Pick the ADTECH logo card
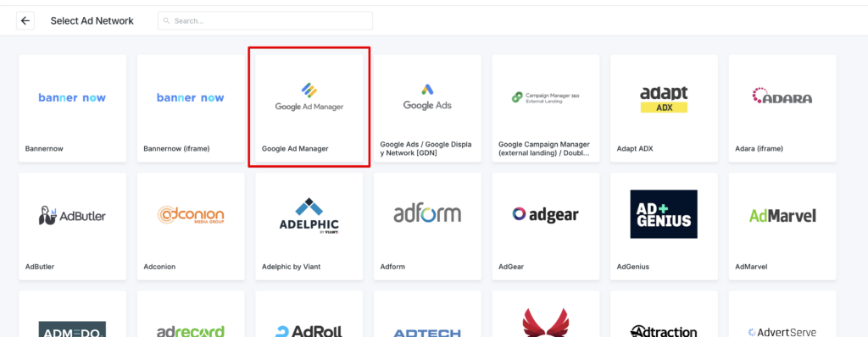Screen dimensions: 868x337 [x=427, y=314]
